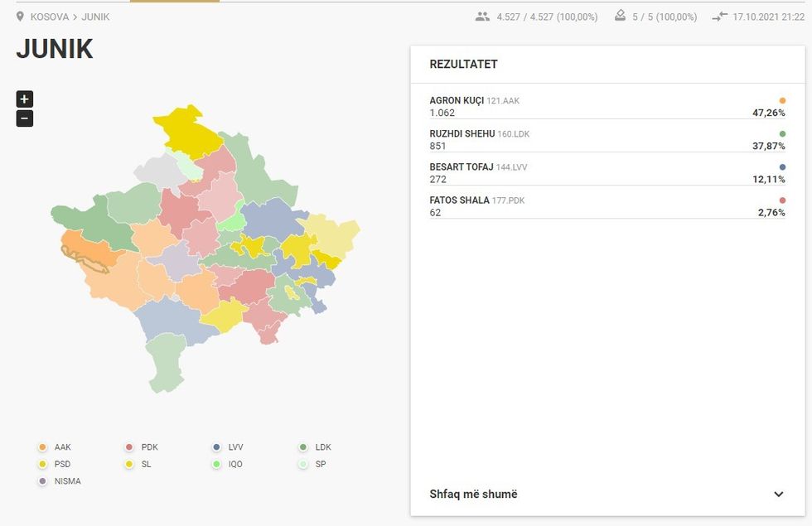Zoom in on the map
This screenshot has width=812, height=526.
pos(25,99)
